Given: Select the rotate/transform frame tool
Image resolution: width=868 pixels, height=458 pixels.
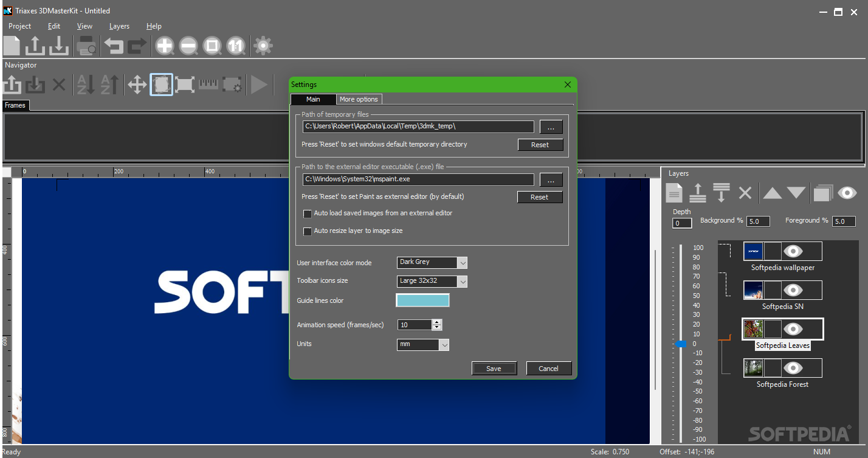Looking at the screenshot, I should coord(161,85).
